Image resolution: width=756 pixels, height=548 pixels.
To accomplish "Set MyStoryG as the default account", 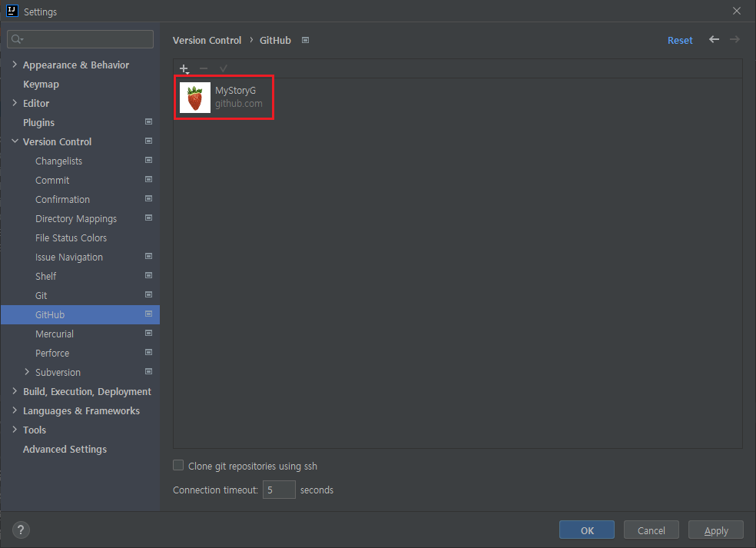I will click(x=223, y=68).
